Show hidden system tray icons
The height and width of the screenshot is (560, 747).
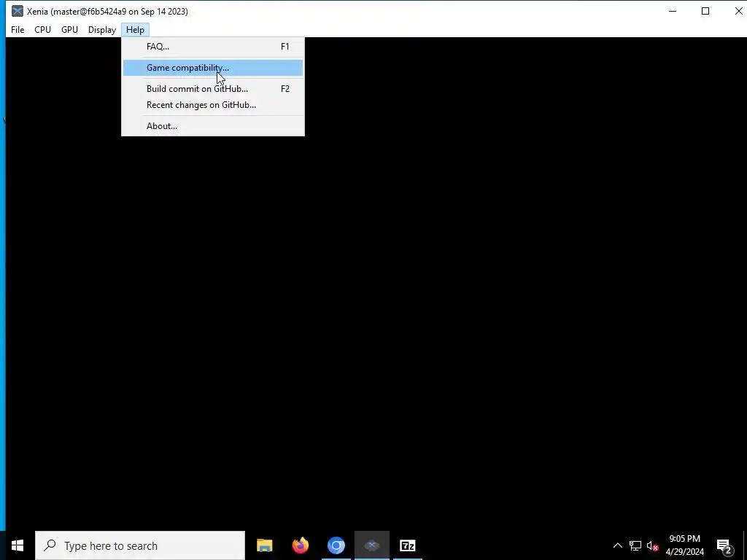click(x=617, y=545)
